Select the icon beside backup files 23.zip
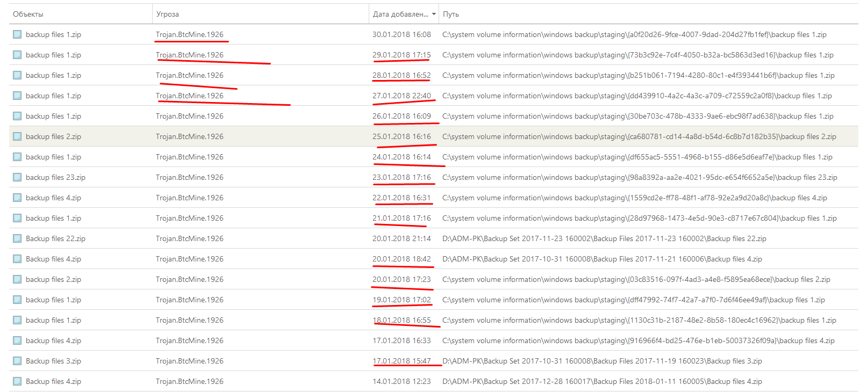This screenshot has height=392, width=868. 17,177
